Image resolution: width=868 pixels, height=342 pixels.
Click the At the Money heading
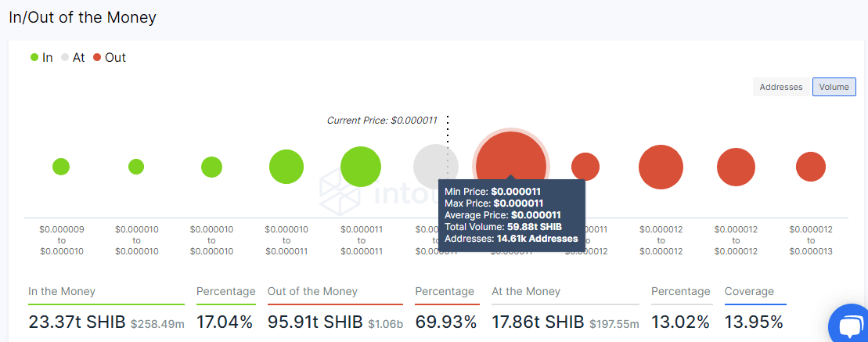click(x=526, y=291)
